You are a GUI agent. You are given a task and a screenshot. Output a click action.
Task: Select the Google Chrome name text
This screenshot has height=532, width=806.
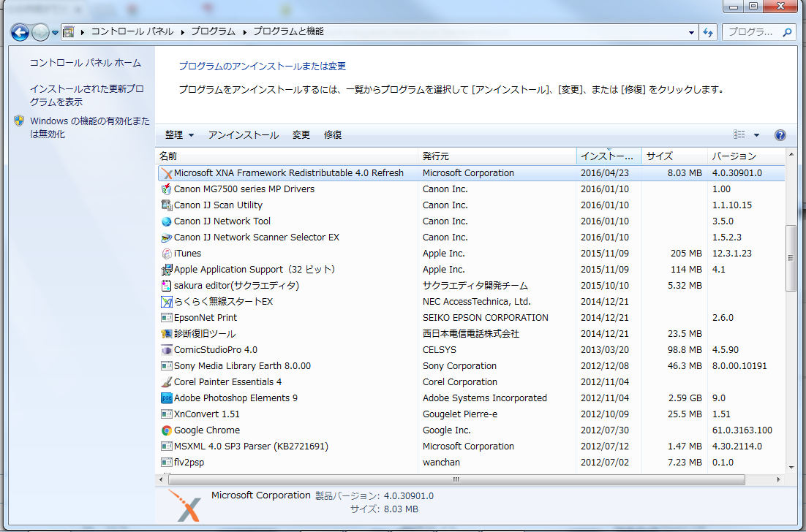pyautogui.click(x=207, y=430)
